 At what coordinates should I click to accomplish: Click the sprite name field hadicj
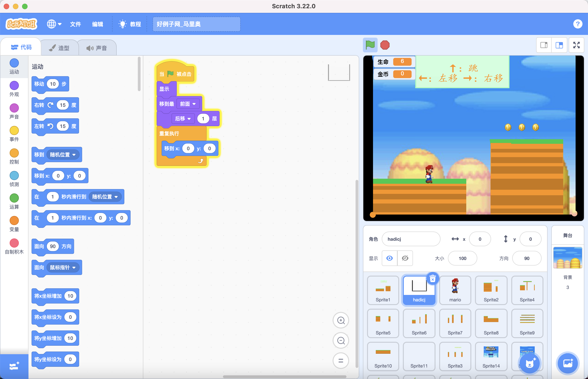coord(411,239)
